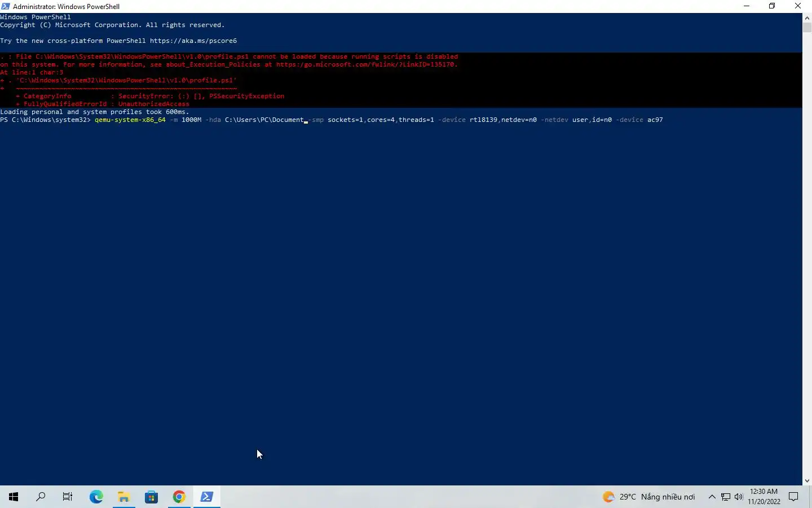The width and height of the screenshot is (812, 508).
Task: Click the '1000M' memory argument
Action: (x=191, y=120)
